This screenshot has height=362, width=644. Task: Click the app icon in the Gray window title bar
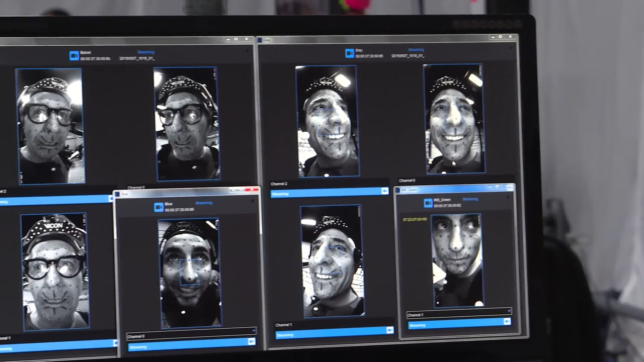point(260,40)
